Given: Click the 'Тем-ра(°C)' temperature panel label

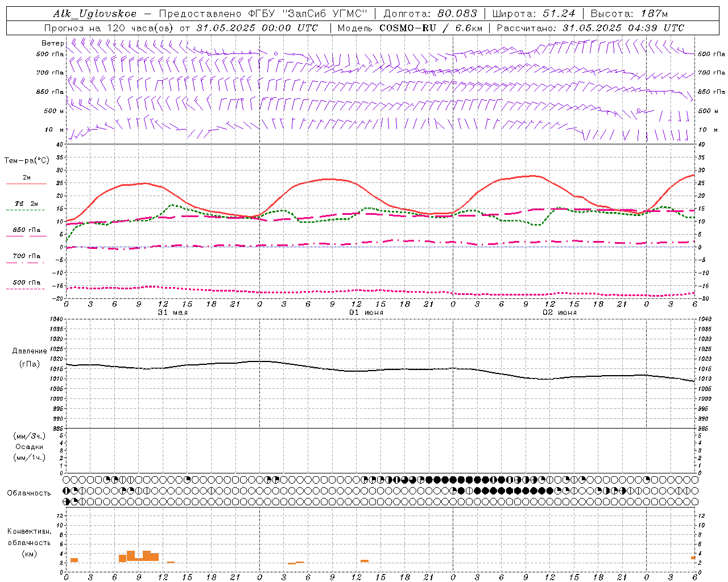Looking at the screenshot, I should 27,161.
